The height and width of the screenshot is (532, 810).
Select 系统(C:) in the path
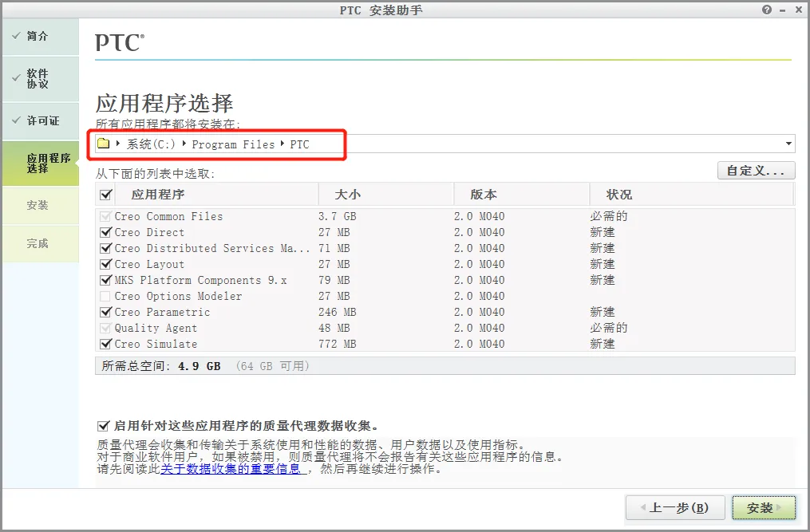click(151, 144)
